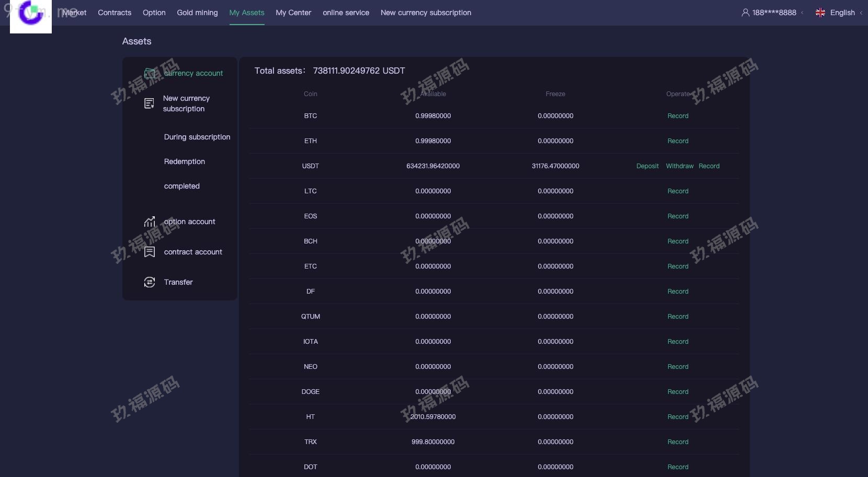Screen dimensions: 868x477
Task: Expand the English language dropdown arrow
Action: (861, 13)
